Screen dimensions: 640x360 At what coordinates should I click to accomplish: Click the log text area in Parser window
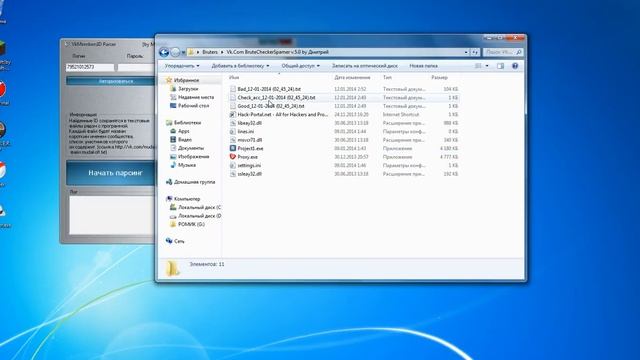tap(112, 215)
